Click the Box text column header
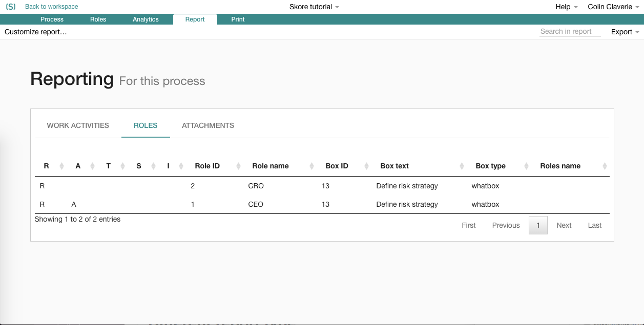This screenshot has width=644, height=325. [394, 166]
